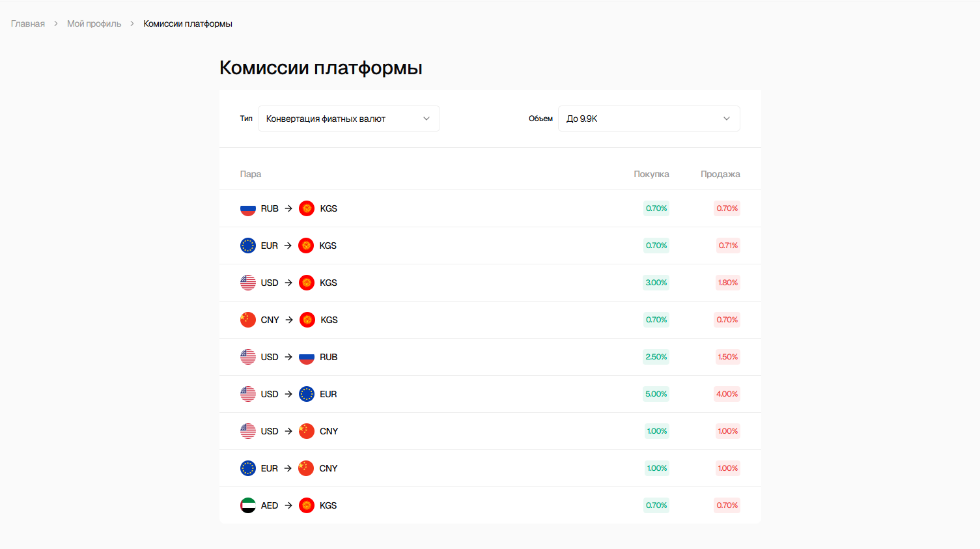The width and height of the screenshot is (980, 549).
Task: Click the Продажа column header
Action: (720, 174)
